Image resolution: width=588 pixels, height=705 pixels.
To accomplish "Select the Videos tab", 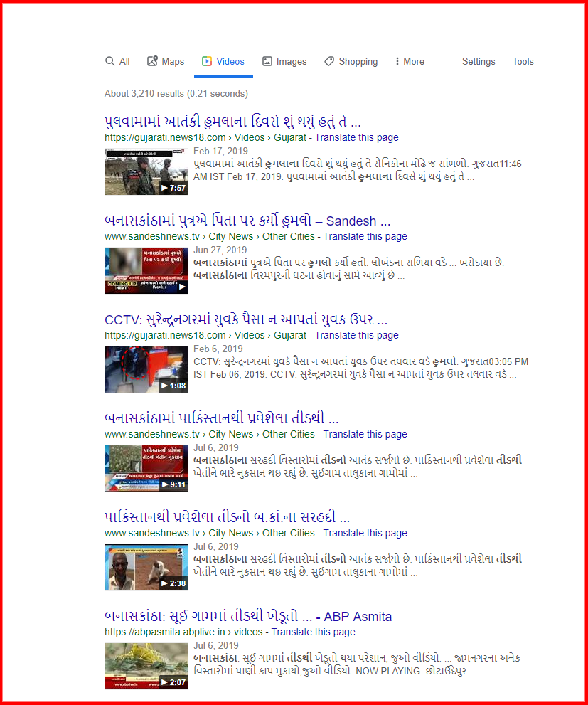I will 223,62.
